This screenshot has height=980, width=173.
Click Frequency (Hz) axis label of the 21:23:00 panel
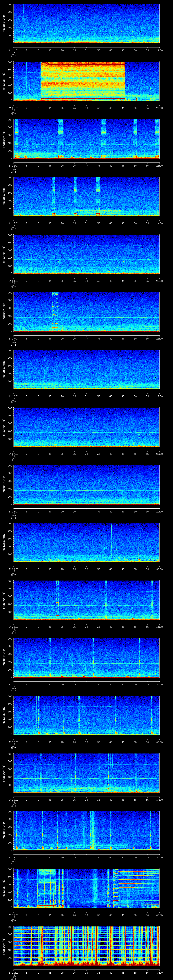(x=4, y=197)
